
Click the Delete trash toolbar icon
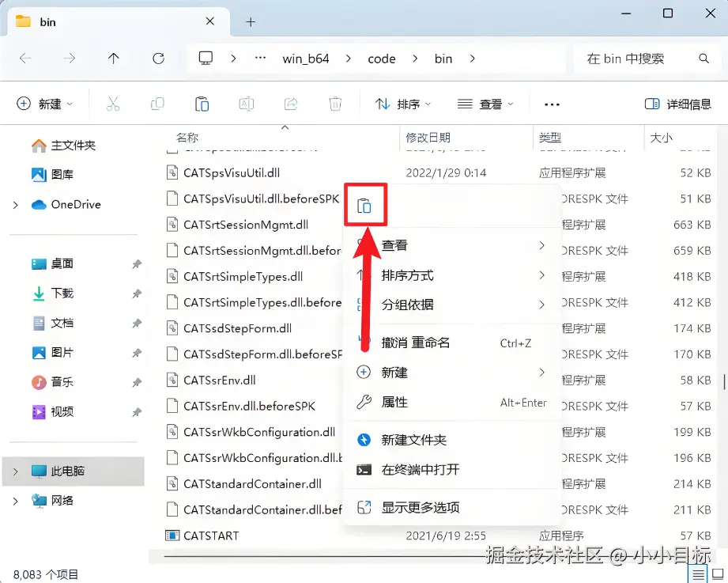pyautogui.click(x=335, y=104)
